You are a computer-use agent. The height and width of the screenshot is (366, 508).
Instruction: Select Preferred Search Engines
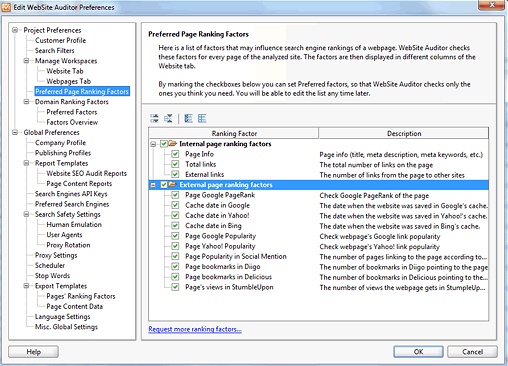pyautogui.click(x=72, y=204)
